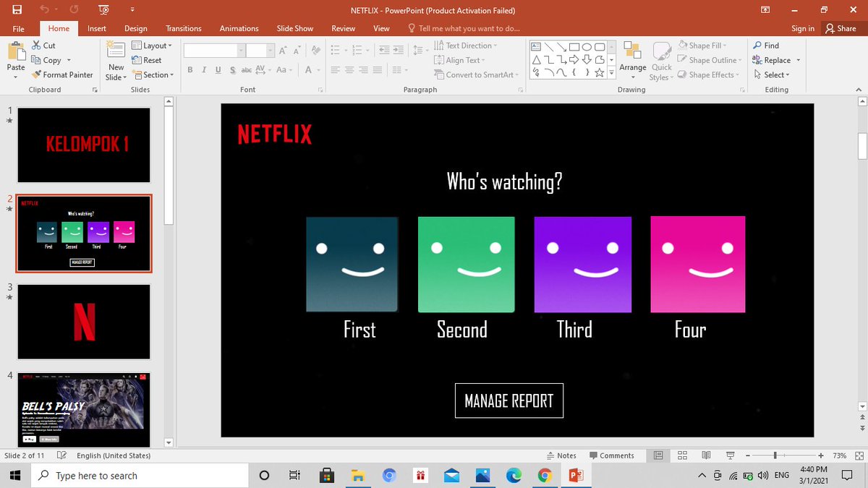Click Windows search box
868x488 pixels.
(140, 476)
